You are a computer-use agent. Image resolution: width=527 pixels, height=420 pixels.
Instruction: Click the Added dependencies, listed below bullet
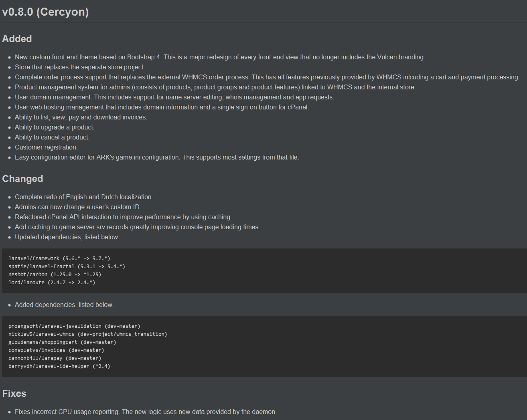(64, 305)
